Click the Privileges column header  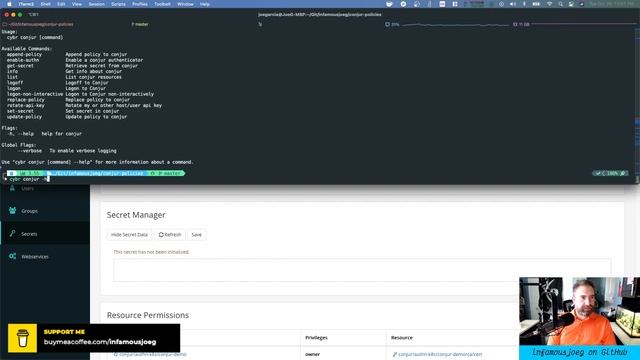pyautogui.click(x=316, y=338)
